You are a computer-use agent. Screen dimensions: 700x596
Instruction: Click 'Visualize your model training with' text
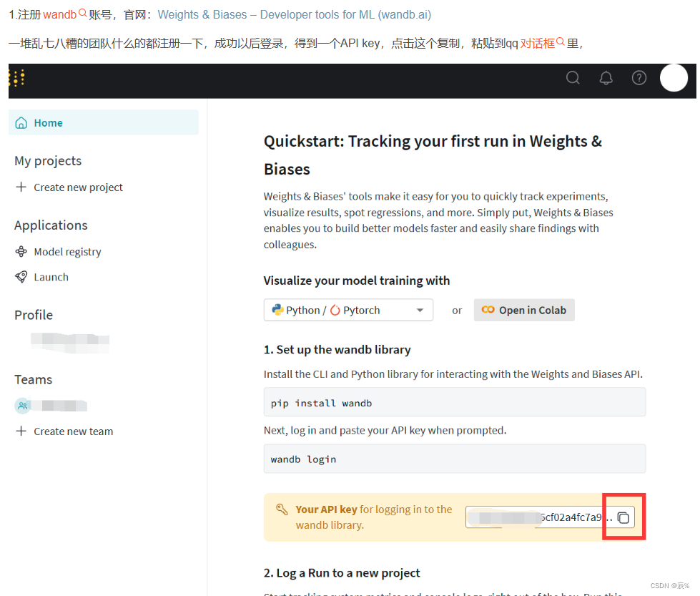[357, 280]
